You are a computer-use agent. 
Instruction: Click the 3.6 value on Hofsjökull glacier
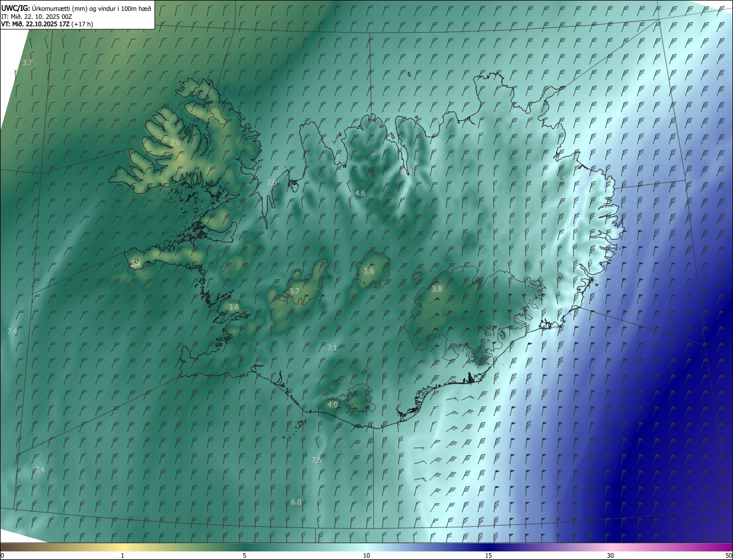click(x=369, y=271)
